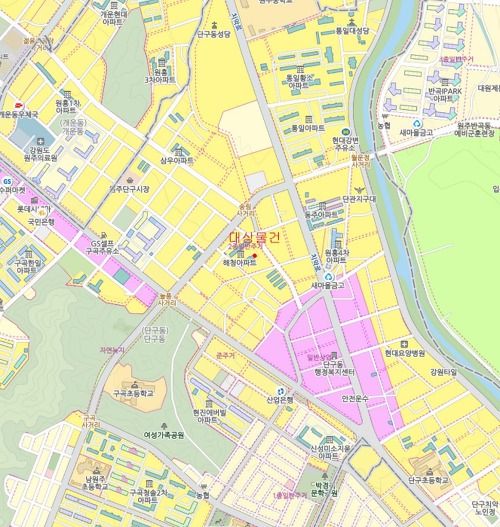Click the 자연녹지 zoning label
Viewport: 500px width, 527px height.
pos(112,350)
